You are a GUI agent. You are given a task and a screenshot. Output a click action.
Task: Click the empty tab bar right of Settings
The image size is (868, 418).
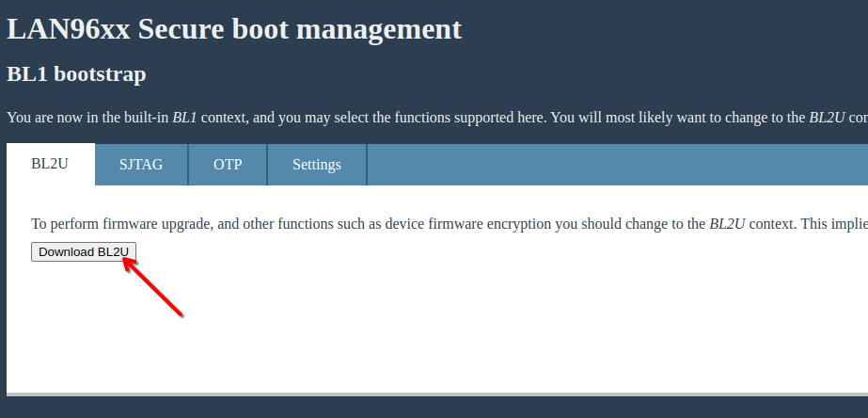(x=611, y=165)
